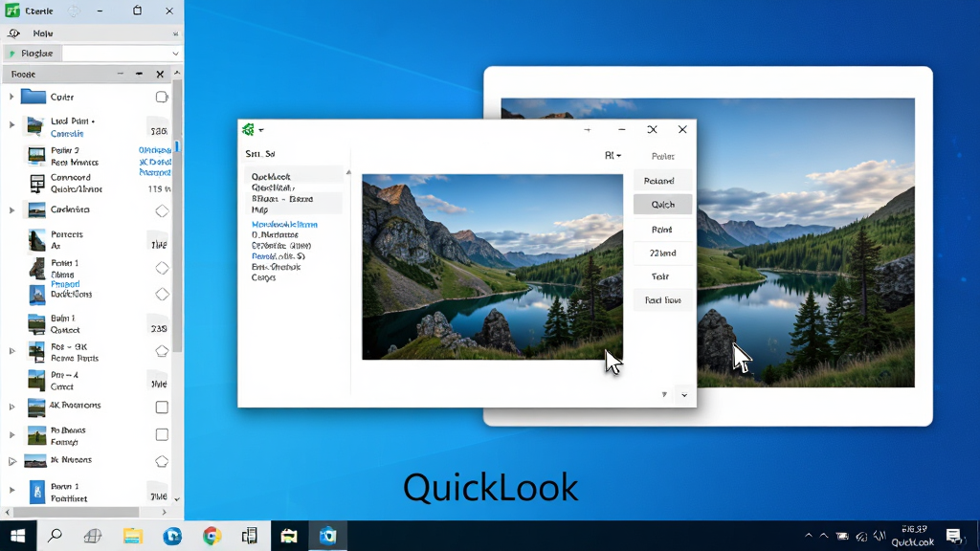Click the green app logo in left panel title bar
This screenshot has height=551, width=980.
pyautogui.click(x=11, y=11)
